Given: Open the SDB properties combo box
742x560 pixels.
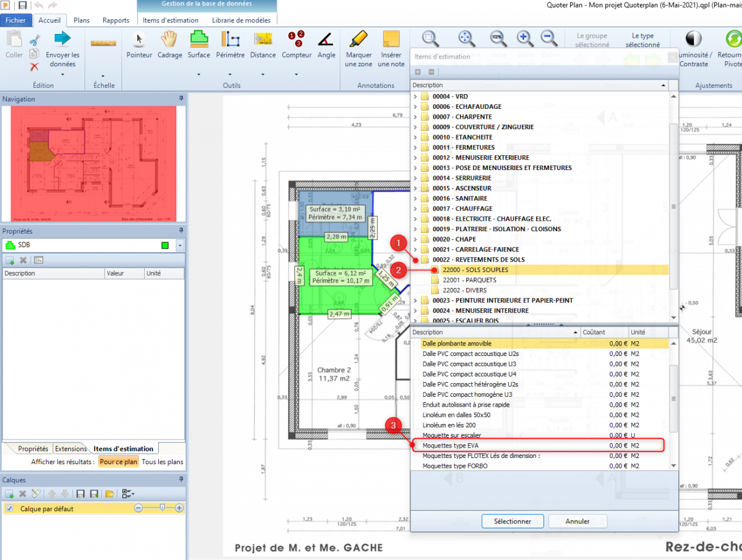Looking at the screenshot, I should 180,245.
